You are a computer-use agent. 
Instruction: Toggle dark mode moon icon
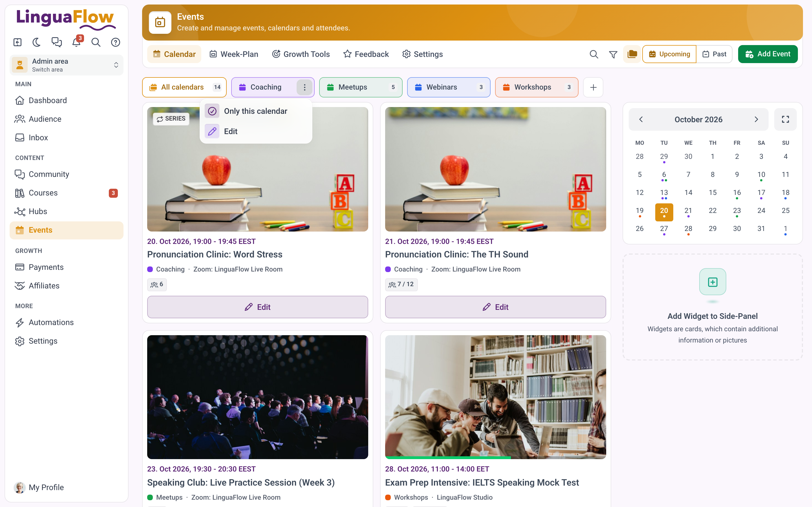tap(37, 42)
